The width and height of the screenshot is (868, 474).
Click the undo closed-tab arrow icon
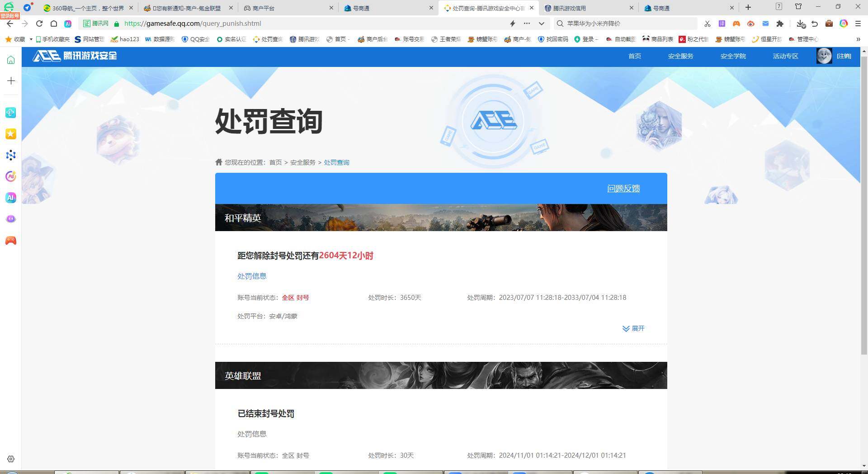point(815,24)
